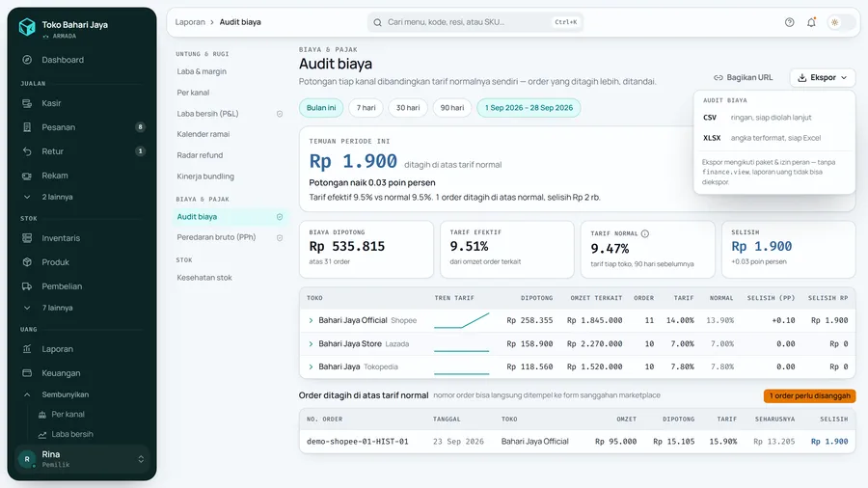Screen dimensions: 868x488
Task: Click the Tarif Normal info icon
Action: pos(645,233)
